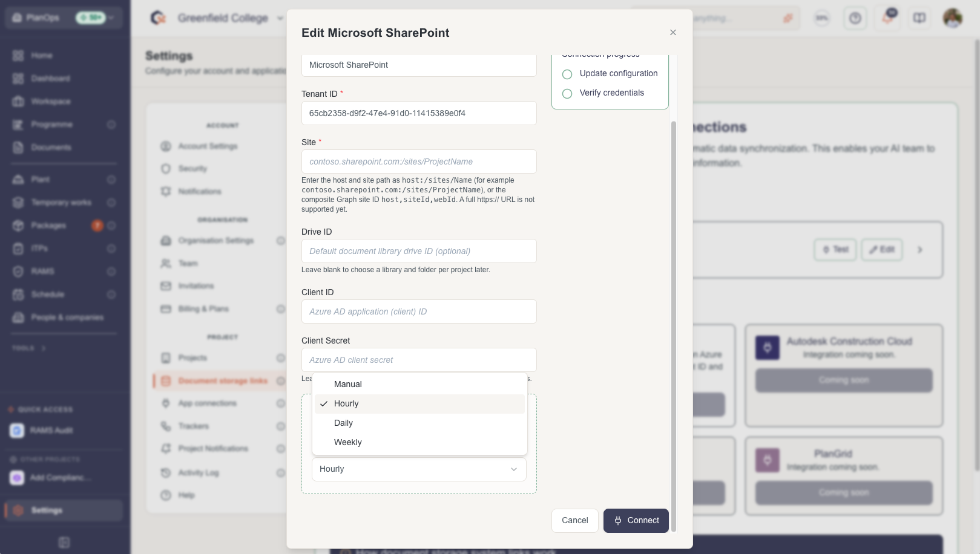Screen dimensions: 980x554
Task: Click the dialog's vertical scrollbar
Action: [674, 327]
